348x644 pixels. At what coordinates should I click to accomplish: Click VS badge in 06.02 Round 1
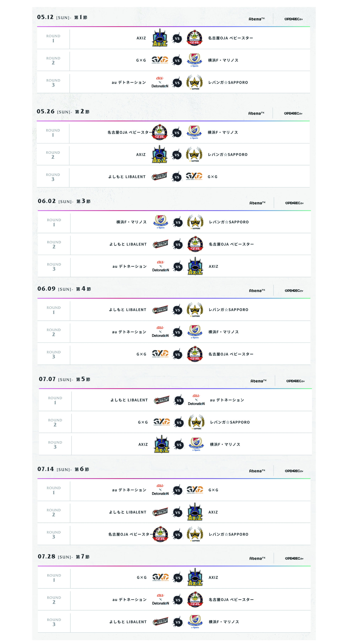click(x=178, y=222)
